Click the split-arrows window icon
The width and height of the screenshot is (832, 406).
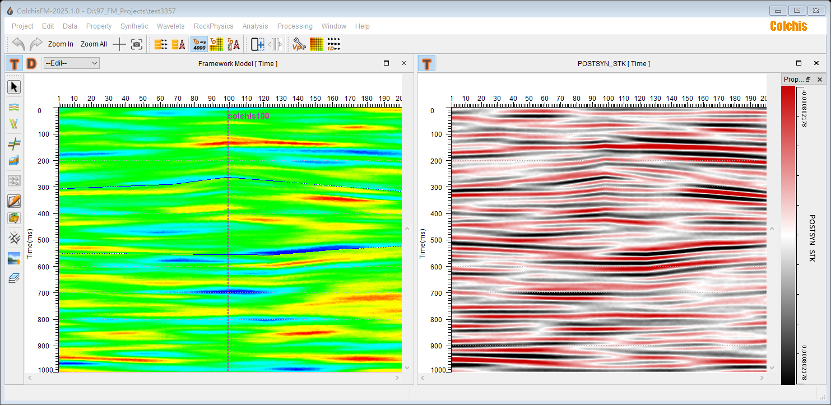[x=275, y=44]
